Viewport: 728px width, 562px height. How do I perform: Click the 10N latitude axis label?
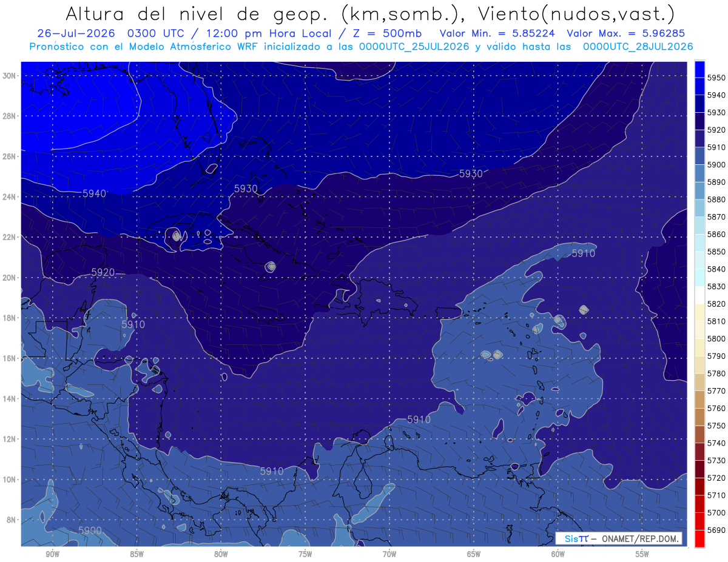coord(10,480)
